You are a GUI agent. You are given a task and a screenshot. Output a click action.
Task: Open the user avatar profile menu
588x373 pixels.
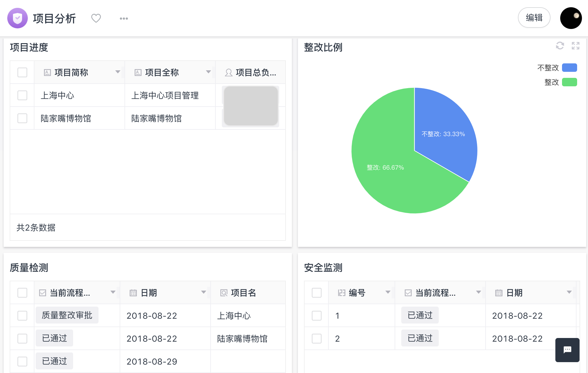tap(571, 18)
